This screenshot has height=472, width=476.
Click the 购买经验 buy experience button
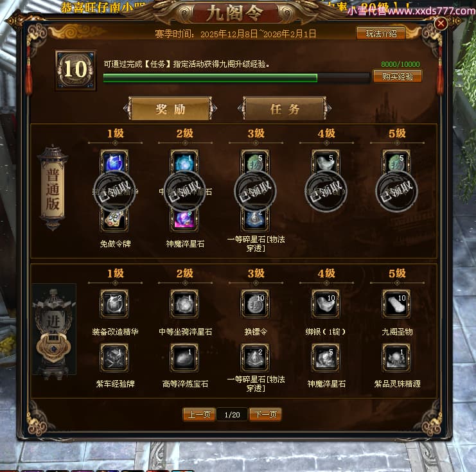(x=398, y=76)
